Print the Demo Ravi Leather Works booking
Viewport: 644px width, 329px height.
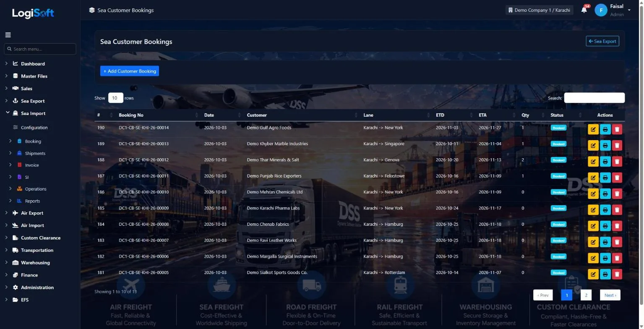click(x=605, y=242)
